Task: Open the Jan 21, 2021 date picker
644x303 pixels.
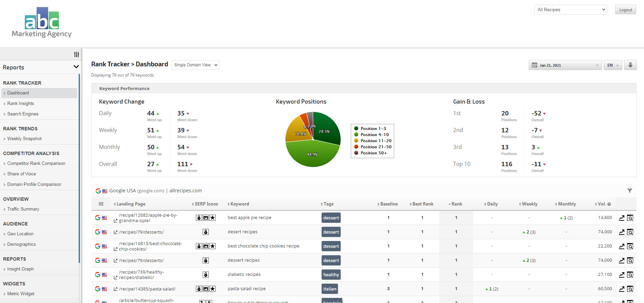Action: [x=565, y=65]
